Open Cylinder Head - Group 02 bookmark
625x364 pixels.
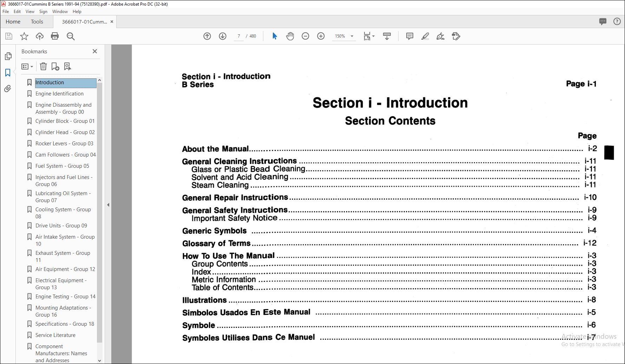click(65, 132)
